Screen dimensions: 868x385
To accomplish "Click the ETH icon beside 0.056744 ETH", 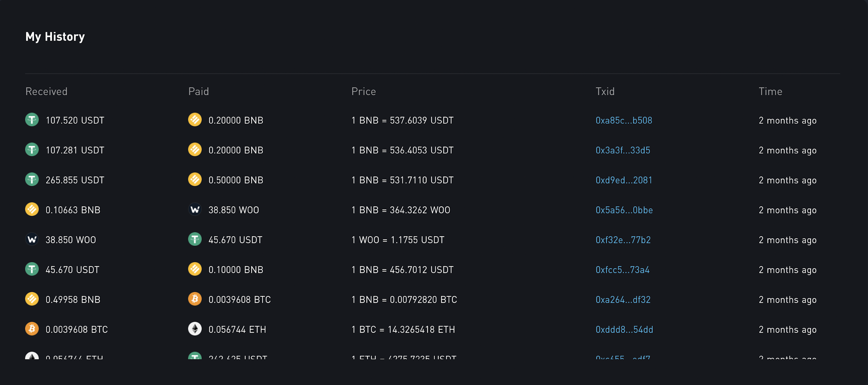I will [x=195, y=329].
